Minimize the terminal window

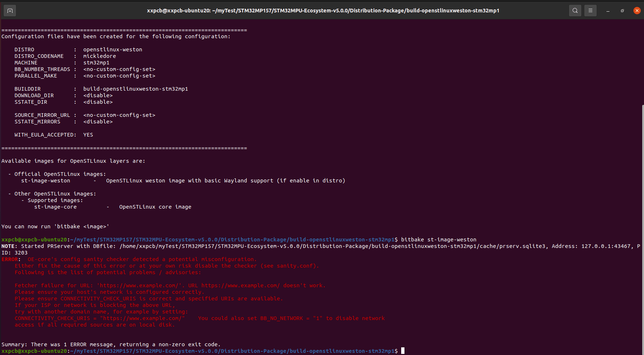[x=607, y=11]
